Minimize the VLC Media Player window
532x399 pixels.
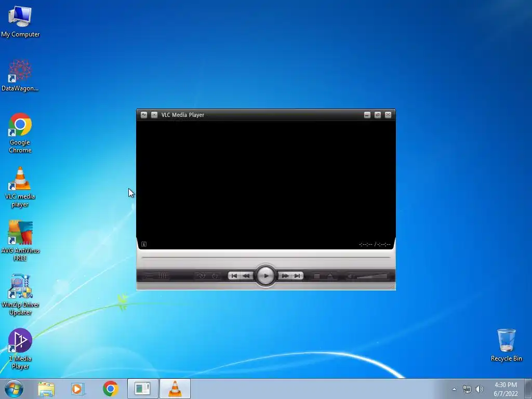point(367,115)
